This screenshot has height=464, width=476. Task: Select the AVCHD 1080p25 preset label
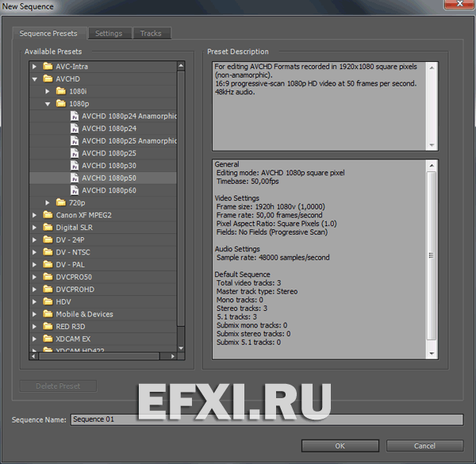pyautogui.click(x=109, y=153)
